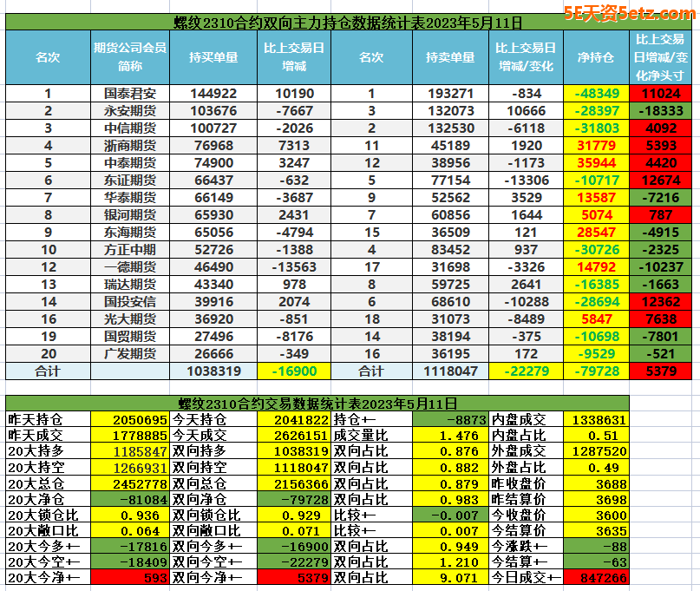Click the 成交量比 value 1.476

click(450, 436)
